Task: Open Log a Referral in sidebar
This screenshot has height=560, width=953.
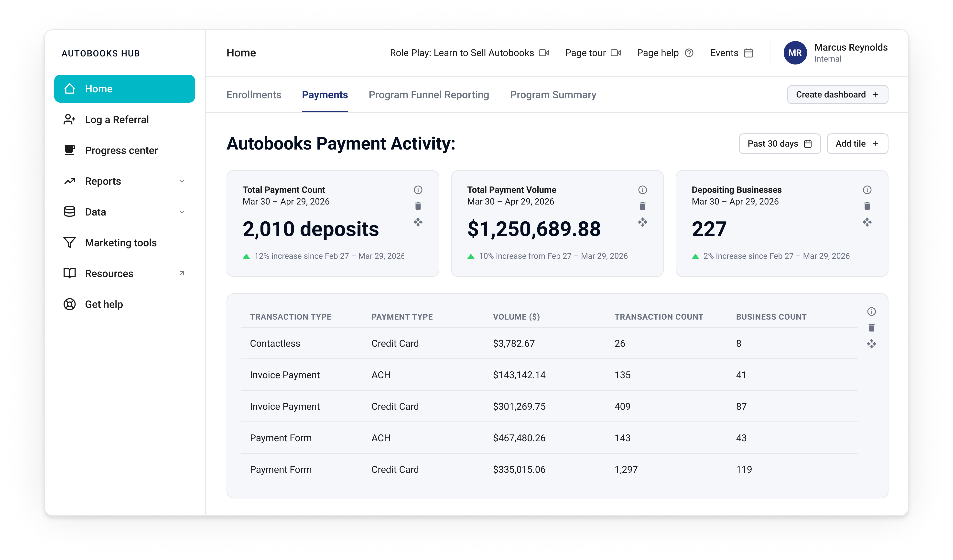Action: [x=124, y=119]
